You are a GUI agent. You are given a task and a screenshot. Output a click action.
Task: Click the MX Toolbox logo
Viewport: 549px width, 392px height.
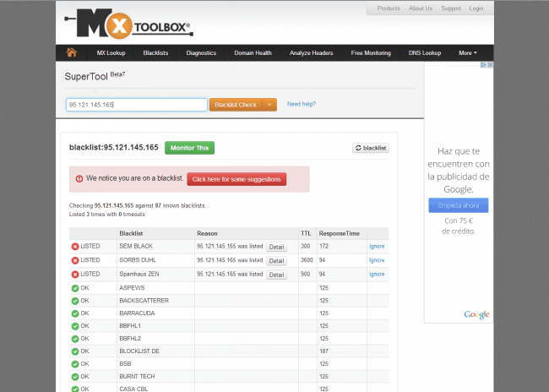point(129,24)
